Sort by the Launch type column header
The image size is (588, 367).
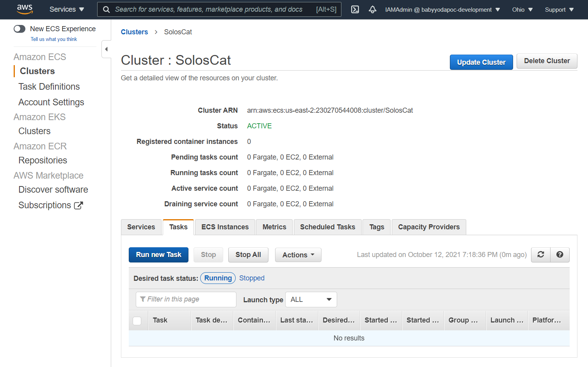507,320
